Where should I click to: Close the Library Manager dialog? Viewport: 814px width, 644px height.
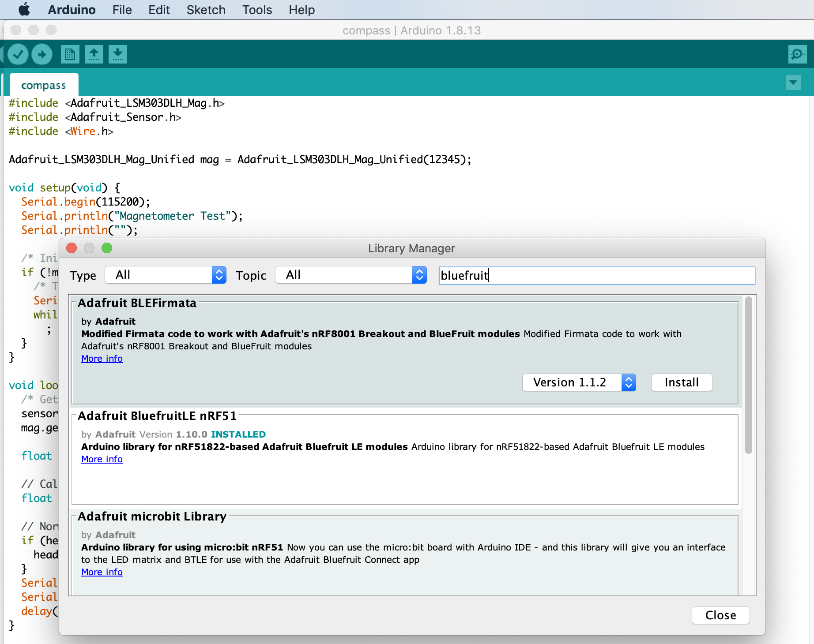click(x=720, y=615)
